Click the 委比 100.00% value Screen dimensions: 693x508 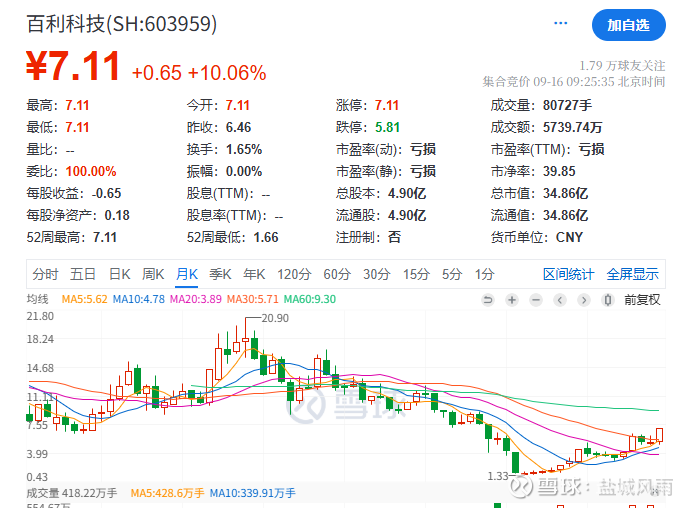pyautogui.click(x=91, y=171)
